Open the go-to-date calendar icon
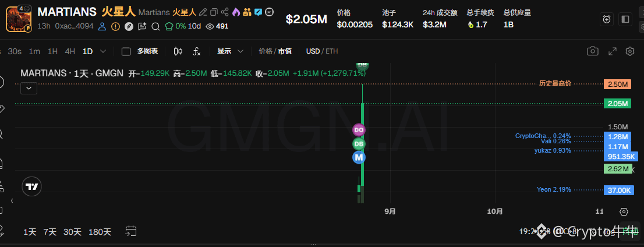 [x=130, y=231]
